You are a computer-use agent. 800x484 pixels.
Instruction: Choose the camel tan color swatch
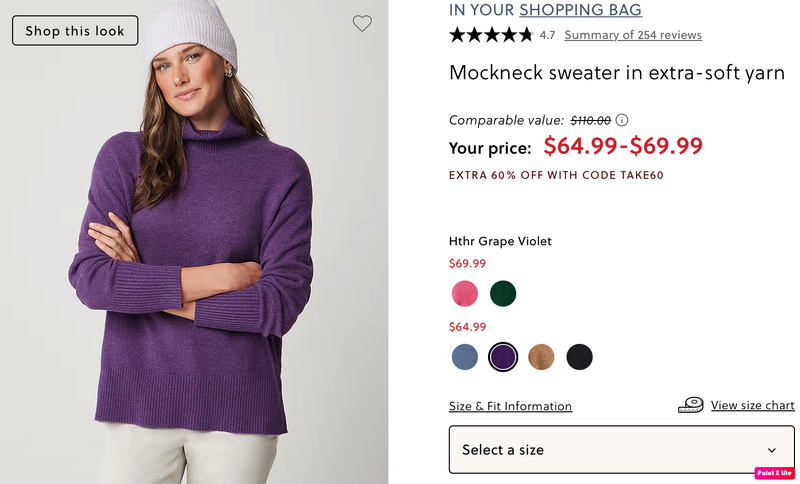pos(541,357)
